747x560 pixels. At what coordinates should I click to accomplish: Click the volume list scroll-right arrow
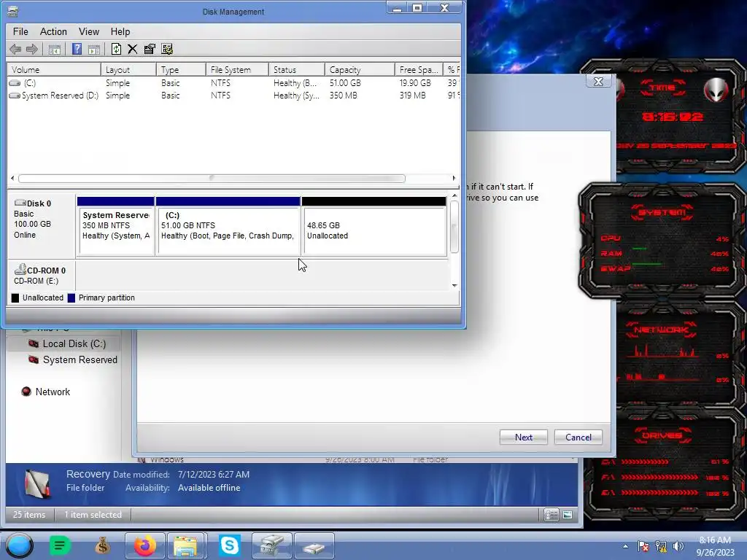[454, 178]
